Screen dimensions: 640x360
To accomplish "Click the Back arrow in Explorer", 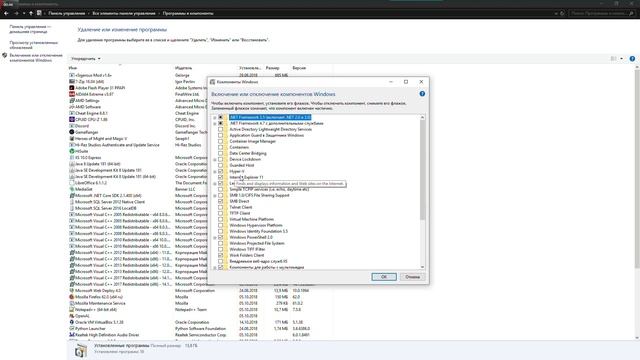I will click(x=6, y=13).
